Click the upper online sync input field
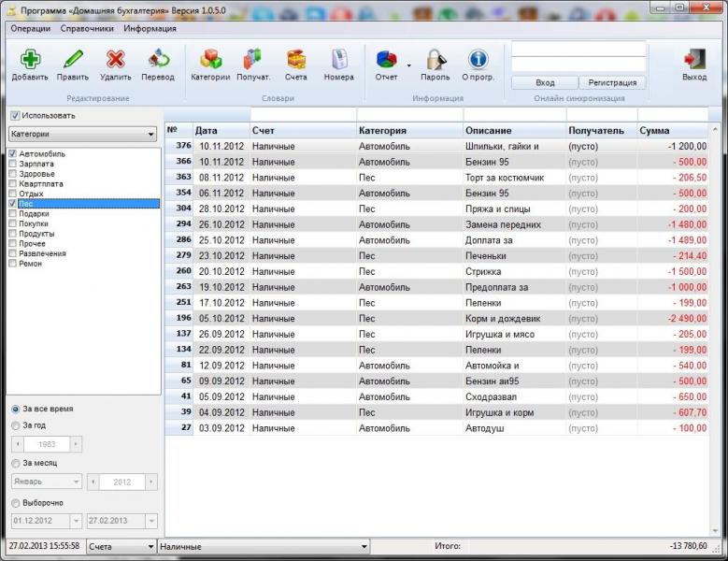This screenshot has height=561, width=728. point(578,50)
